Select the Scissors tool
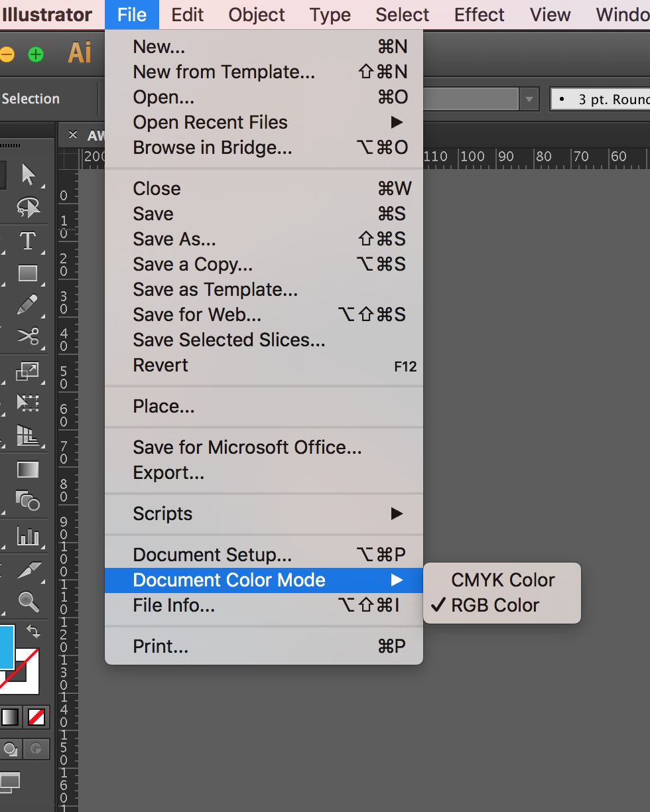Viewport: 650px width, 812px height. tap(28, 336)
